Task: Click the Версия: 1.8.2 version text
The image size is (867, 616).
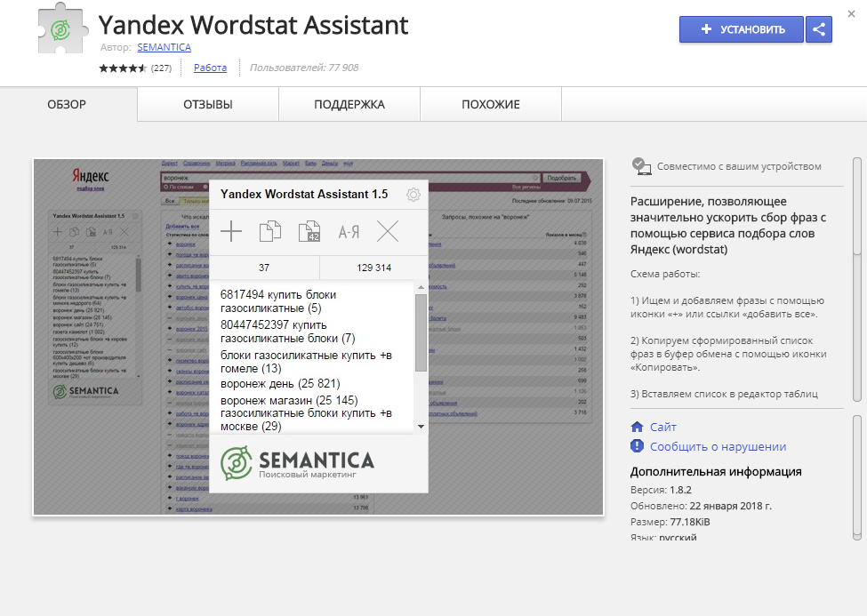Action: click(x=661, y=490)
